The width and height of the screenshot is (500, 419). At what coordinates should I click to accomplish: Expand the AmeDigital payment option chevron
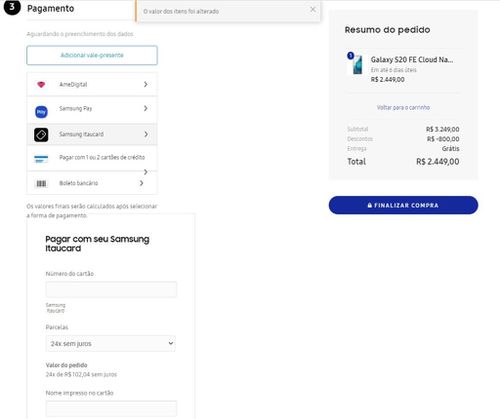[146, 84]
